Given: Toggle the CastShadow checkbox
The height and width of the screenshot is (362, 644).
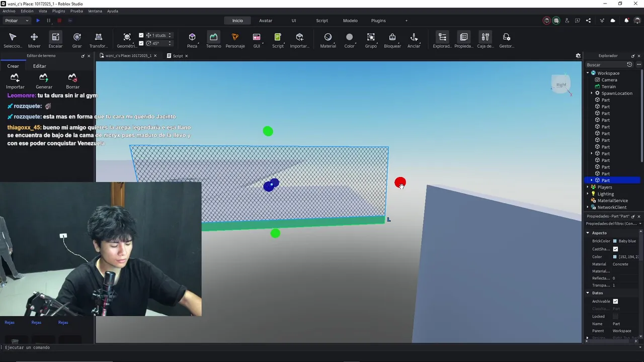Looking at the screenshot, I should coord(615,249).
